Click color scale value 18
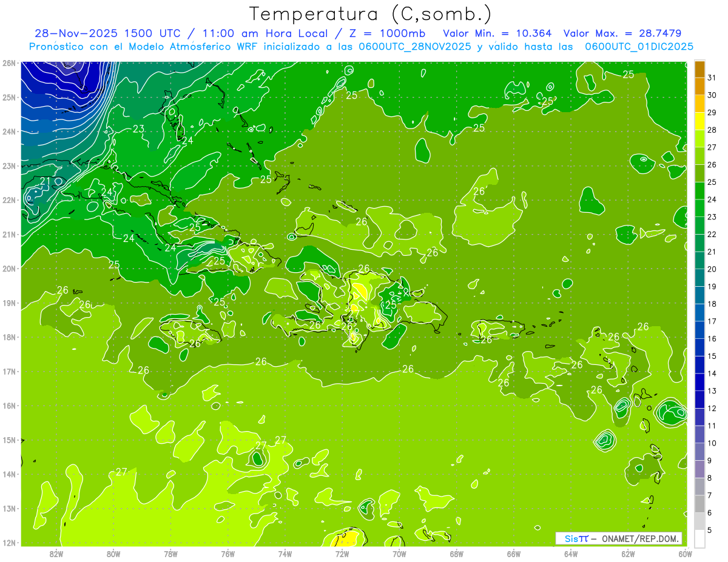Image resolution: width=728 pixels, height=562 pixels. click(712, 304)
